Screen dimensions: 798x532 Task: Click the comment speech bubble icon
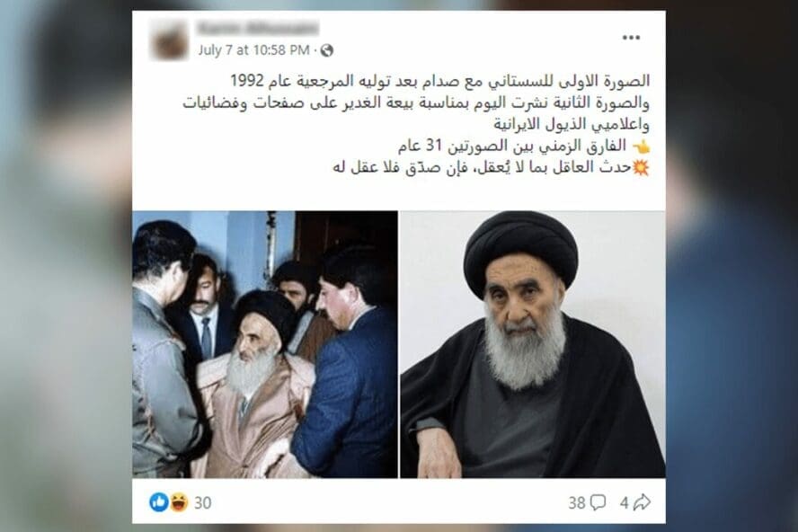[x=598, y=502]
